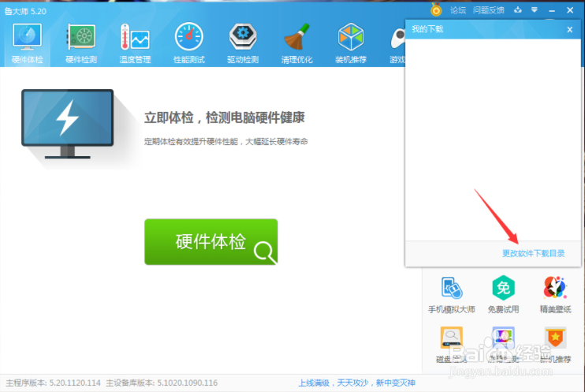Go to the 清理优化 cleanup tab

click(296, 43)
